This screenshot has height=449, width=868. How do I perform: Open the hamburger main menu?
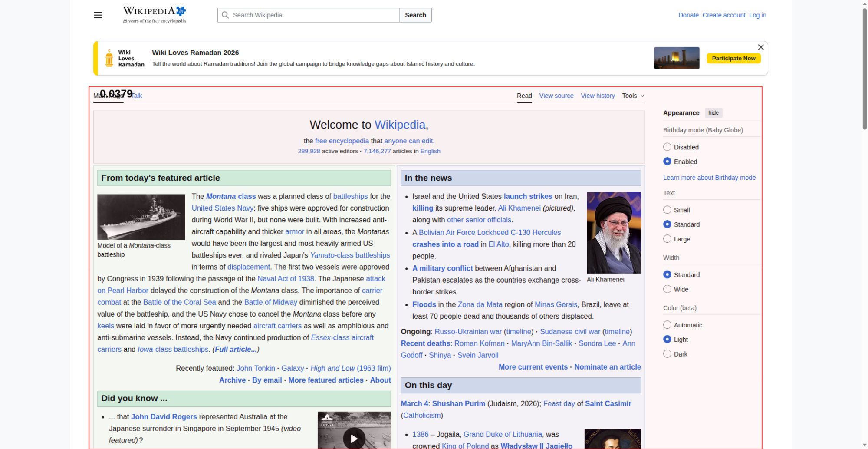[98, 15]
